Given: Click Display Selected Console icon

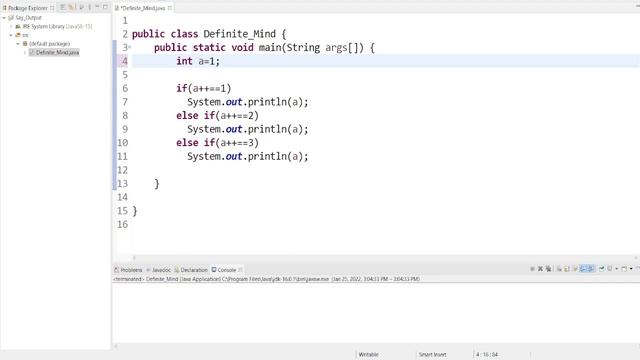Looking at the screenshot, I should pos(610,269).
